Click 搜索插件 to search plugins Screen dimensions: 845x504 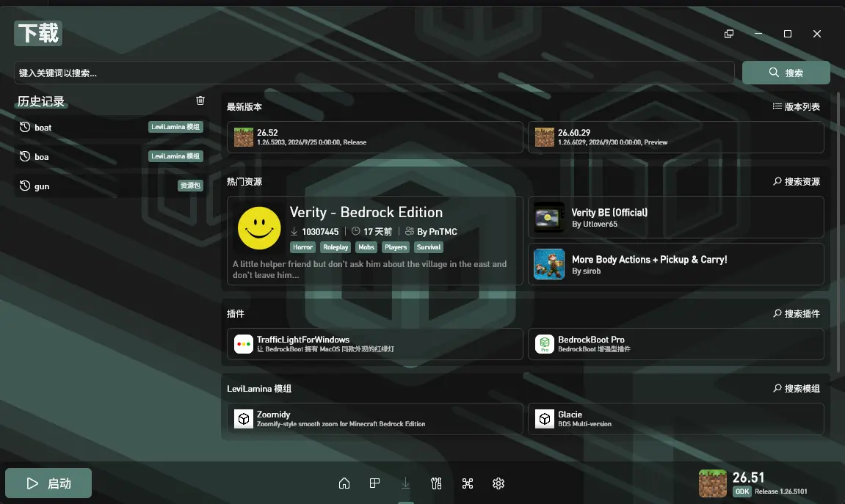(796, 313)
